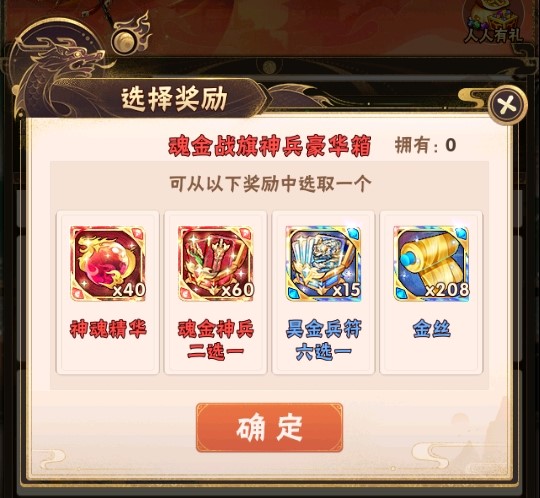Click the 金丝 item name label

point(432,329)
